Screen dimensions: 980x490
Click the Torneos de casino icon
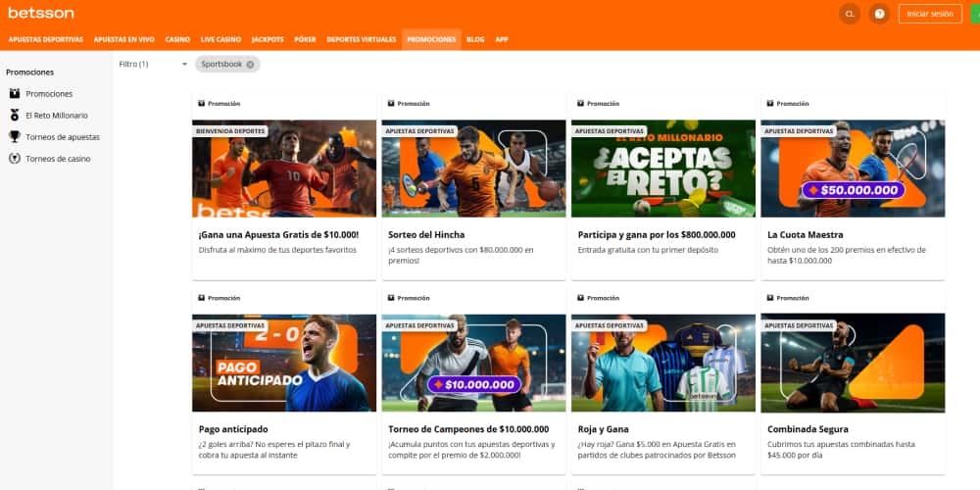pos(15,159)
